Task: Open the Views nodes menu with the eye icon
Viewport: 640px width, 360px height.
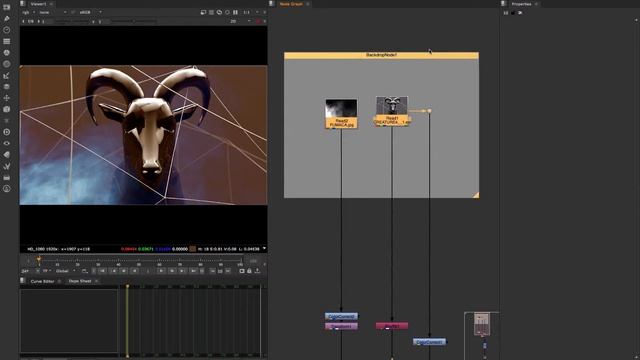Action: tap(7, 143)
